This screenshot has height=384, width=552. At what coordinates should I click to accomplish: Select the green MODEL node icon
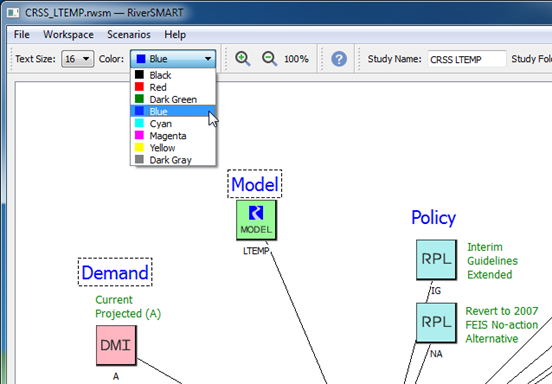tap(256, 220)
